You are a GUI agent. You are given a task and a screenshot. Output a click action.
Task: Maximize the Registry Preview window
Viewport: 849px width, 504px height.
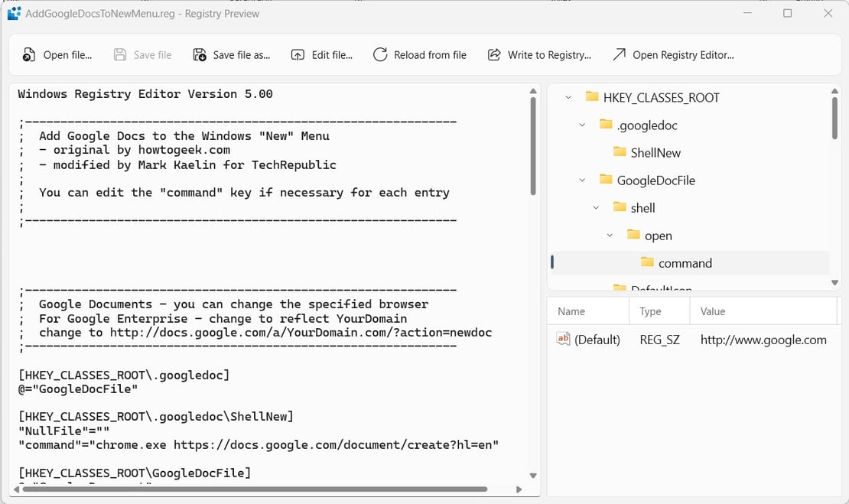coord(787,13)
